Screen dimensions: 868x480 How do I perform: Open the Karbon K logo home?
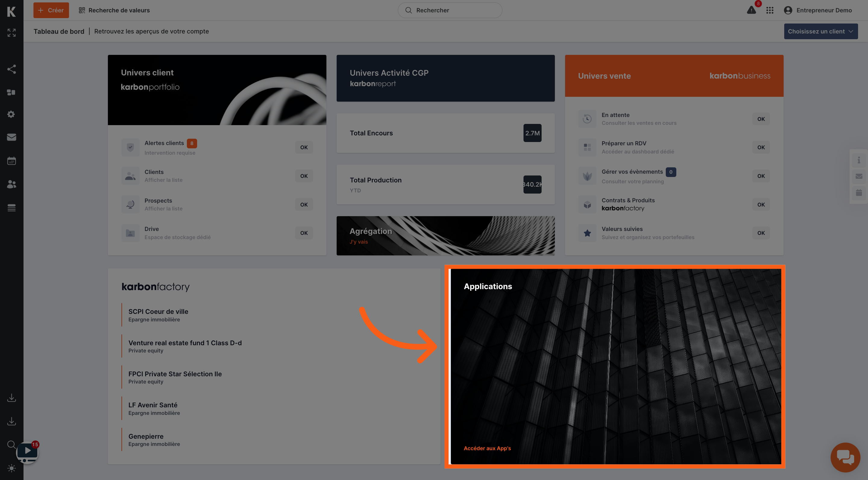pos(11,11)
